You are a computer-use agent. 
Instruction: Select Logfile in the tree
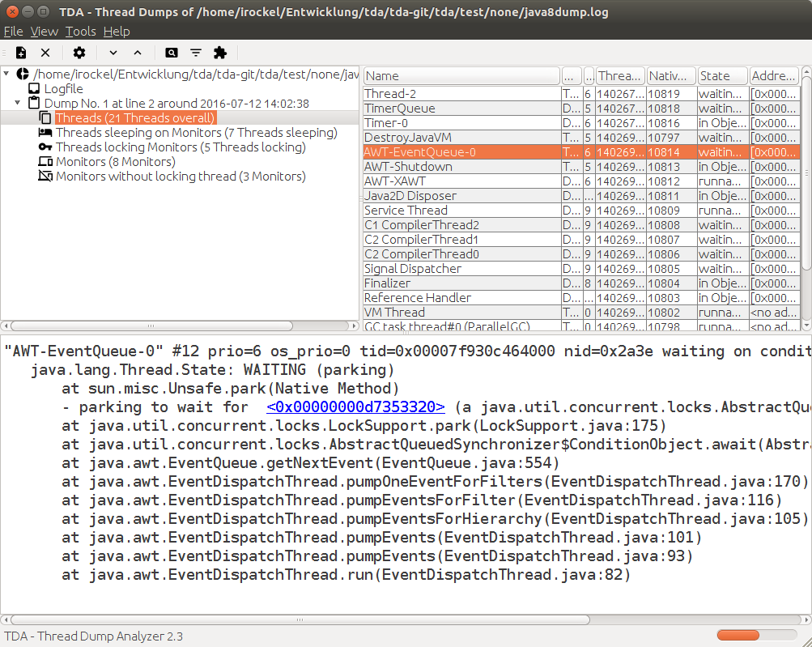pyautogui.click(x=63, y=88)
